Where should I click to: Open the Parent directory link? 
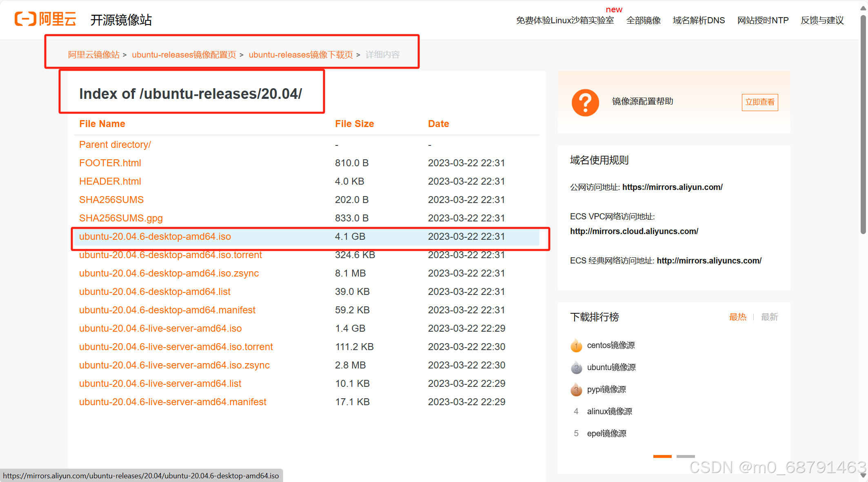(x=115, y=145)
